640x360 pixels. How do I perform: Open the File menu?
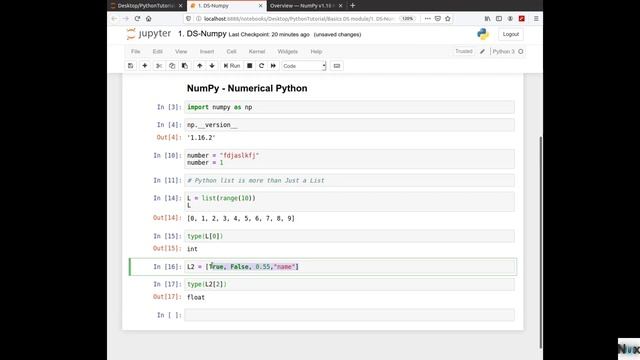(x=136, y=51)
